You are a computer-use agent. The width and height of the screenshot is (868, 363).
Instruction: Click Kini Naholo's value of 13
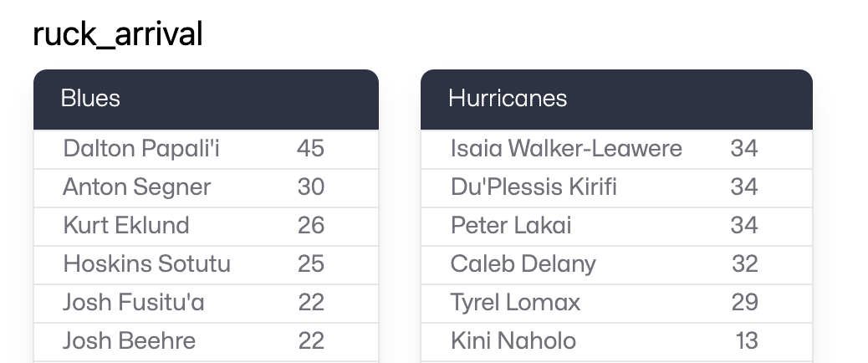point(746,341)
